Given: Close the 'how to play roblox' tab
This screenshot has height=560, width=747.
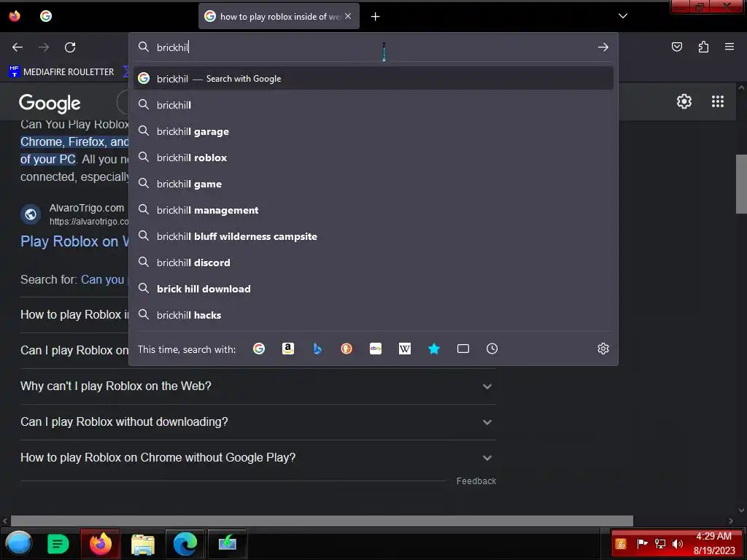Looking at the screenshot, I should tap(348, 16).
